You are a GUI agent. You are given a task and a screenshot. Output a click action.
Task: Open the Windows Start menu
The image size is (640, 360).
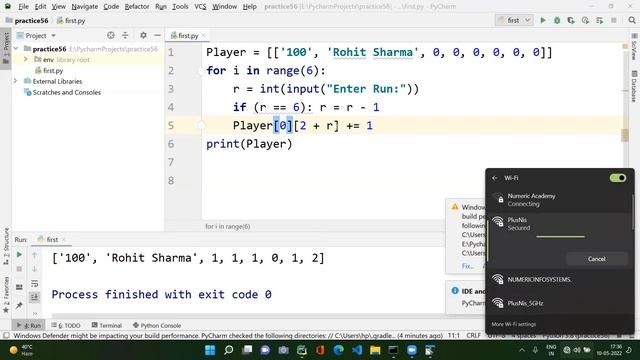tap(210, 350)
